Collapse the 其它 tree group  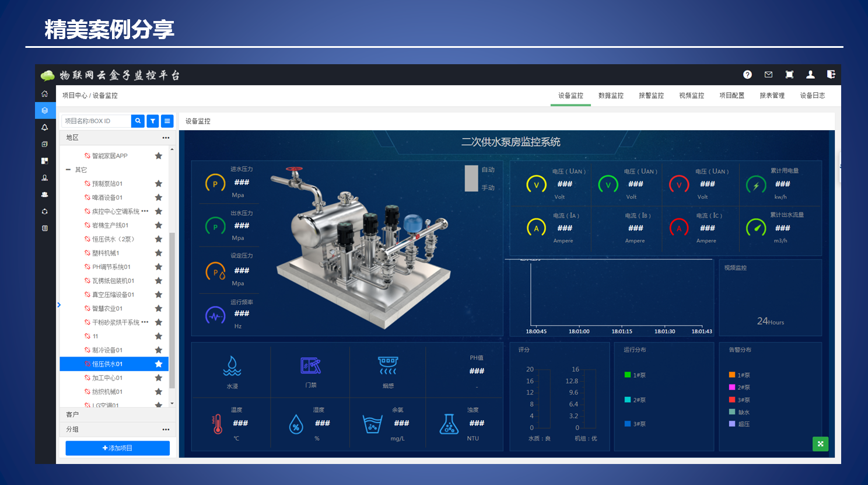pos(68,170)
